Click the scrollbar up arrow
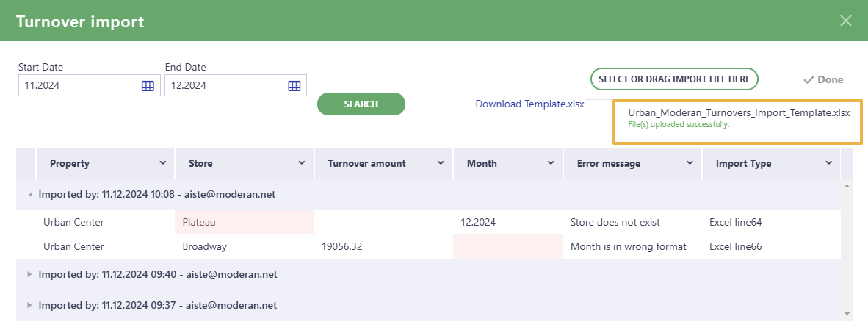 click(847, 186)
